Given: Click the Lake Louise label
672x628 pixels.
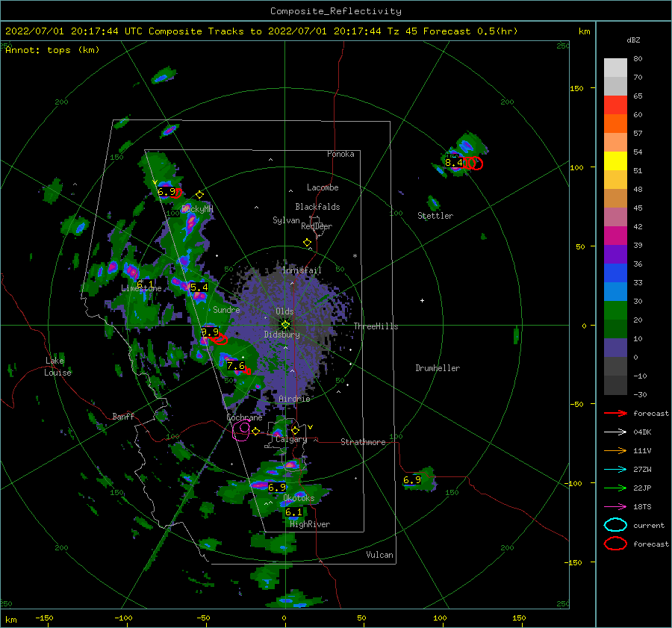Looking at the screenshot, I should [x=57, y=367].
